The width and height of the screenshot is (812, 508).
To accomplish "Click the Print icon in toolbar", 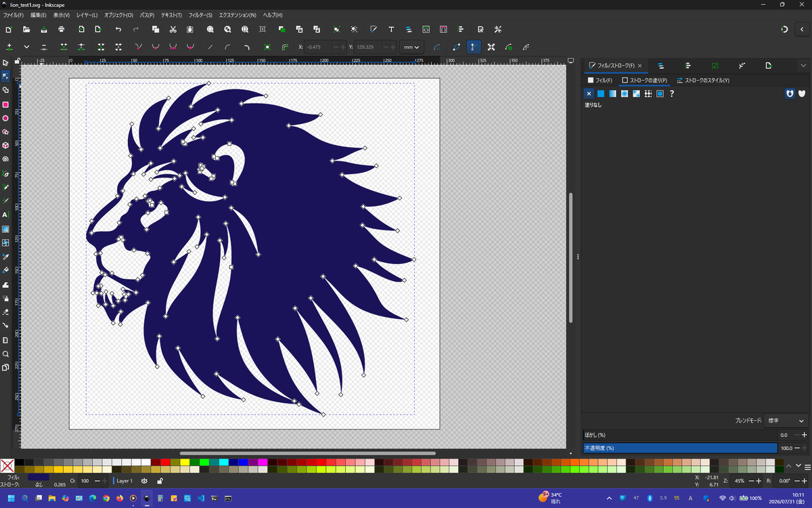I will pyautogui.click(x=62, y=29).
